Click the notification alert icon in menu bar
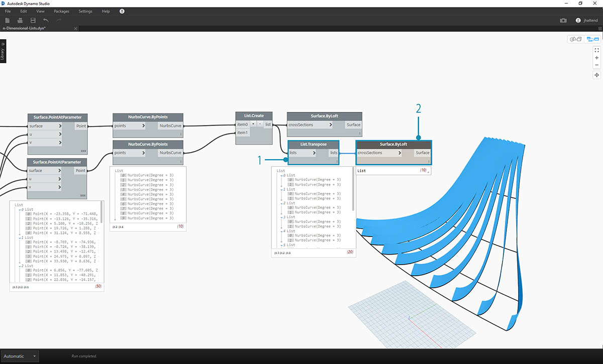 (x=122, y=11)
